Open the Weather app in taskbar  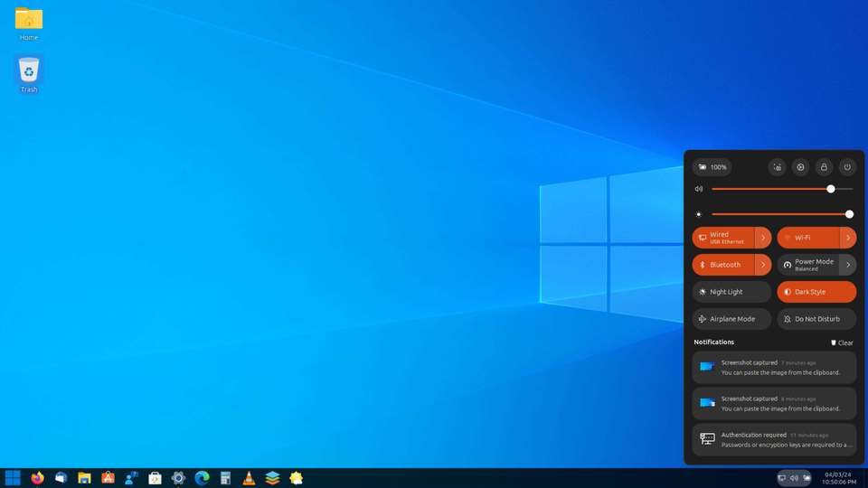point(297,477)
